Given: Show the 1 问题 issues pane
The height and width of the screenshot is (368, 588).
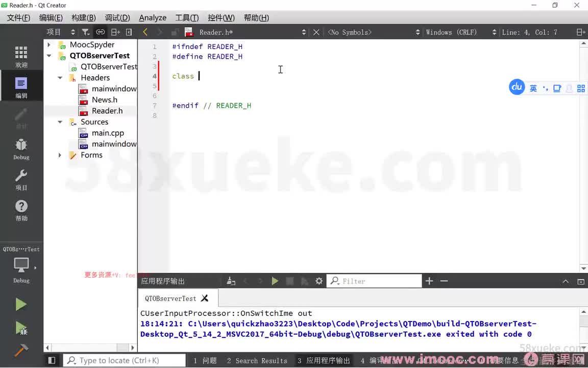Looking at the screenshot, I should tap(205, 360).
